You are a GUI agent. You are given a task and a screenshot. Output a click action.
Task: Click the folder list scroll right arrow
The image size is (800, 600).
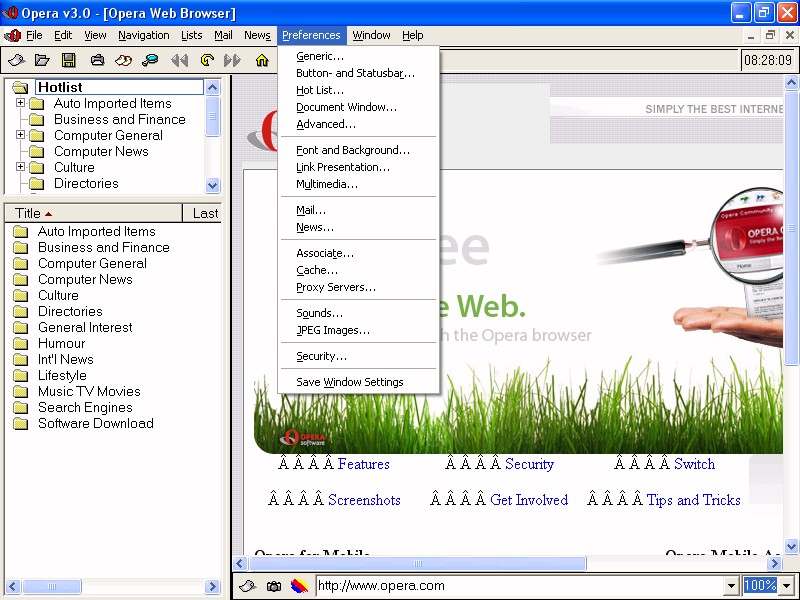click(212, 586)
